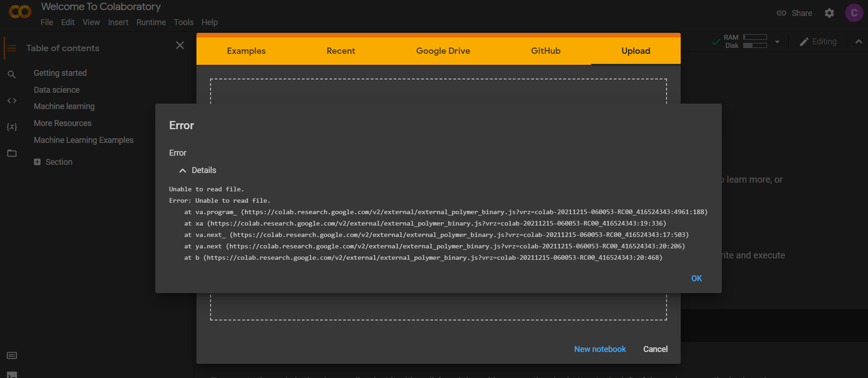Open the Variables {x} icon
The height and width of the screenshot is (378, 868).
click(x=12, y=126)
